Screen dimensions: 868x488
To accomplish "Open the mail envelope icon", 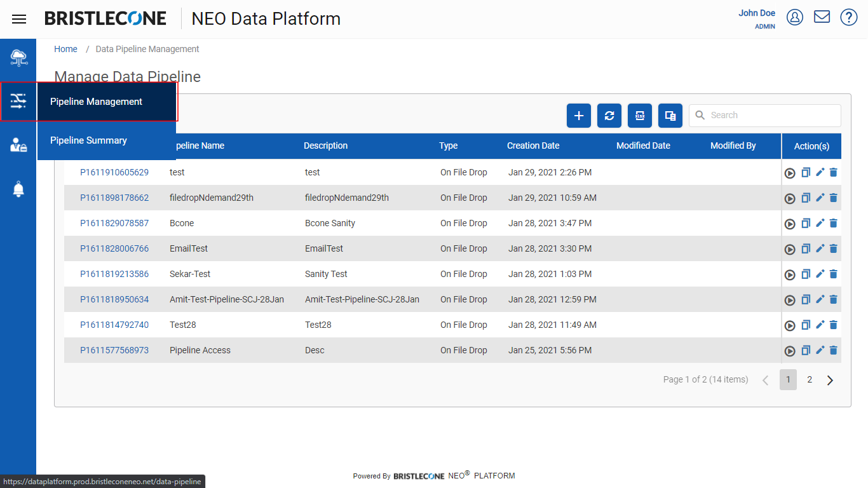I will click(822, 17).
